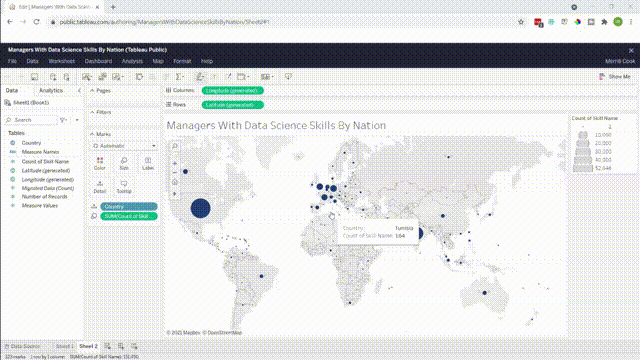Reset map view with home icon
Viewport: 640px width, 360px height.
click(x=175, y=182)
